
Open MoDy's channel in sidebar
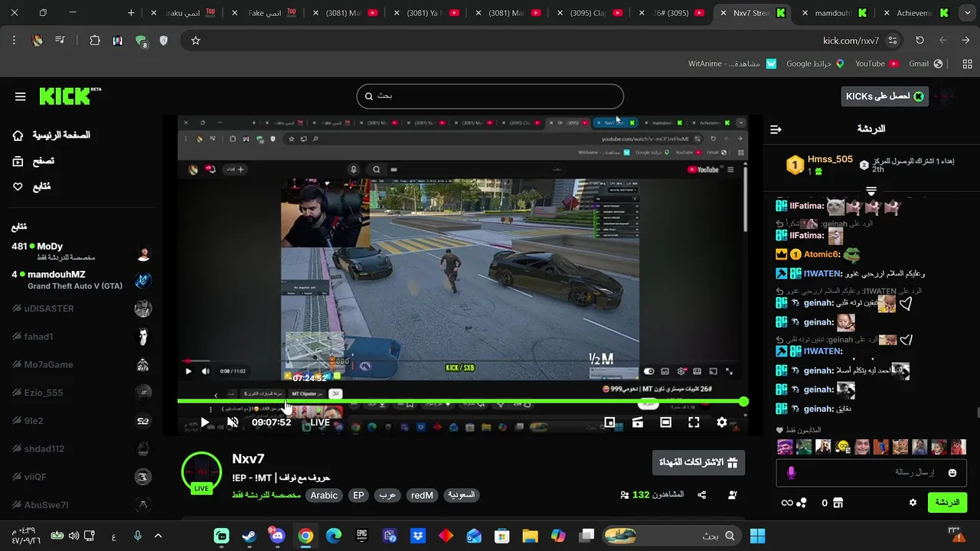pos(81,252)
